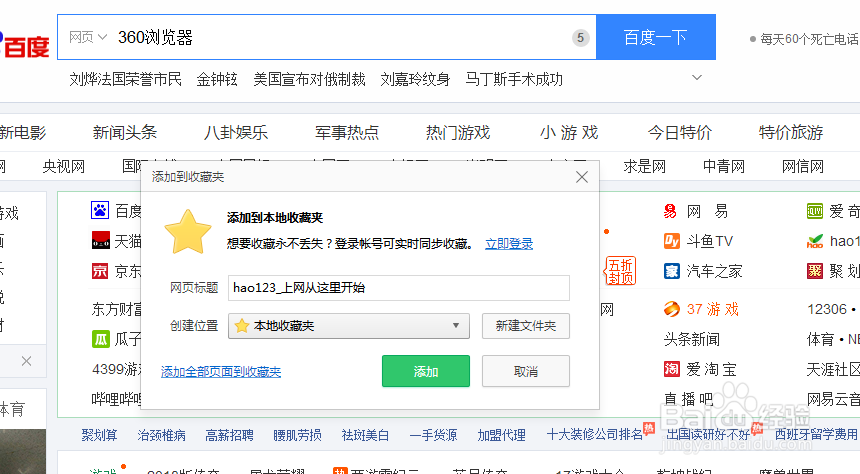Click the 汽车之家 blue icon
This screenshot has height=474, width=860.
pyautogui.click(x=672, y=270)
